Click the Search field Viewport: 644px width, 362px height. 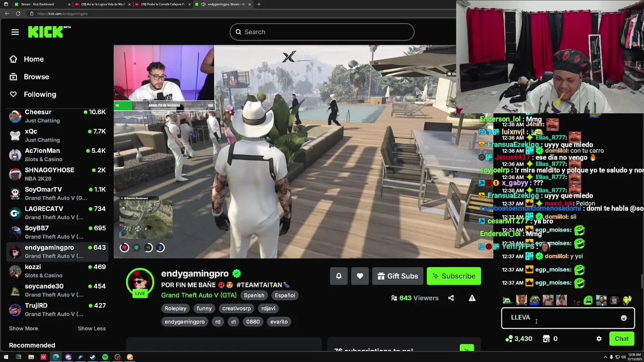click(x=322, y=32)
